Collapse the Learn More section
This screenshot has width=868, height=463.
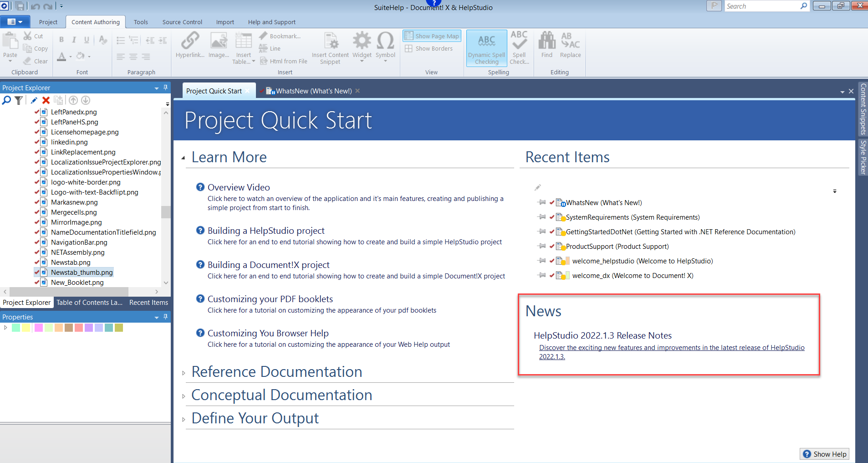(x=184, y=158)
